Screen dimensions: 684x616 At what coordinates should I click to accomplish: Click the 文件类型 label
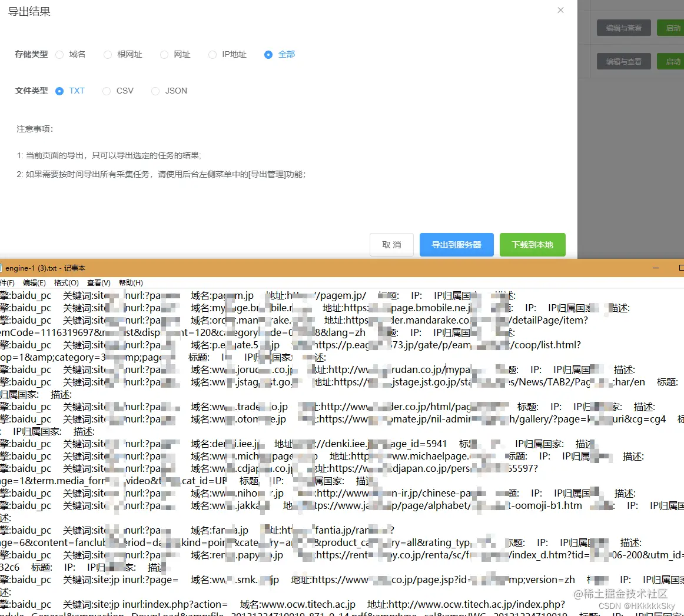pyautogui.click(x=31, y=91)
